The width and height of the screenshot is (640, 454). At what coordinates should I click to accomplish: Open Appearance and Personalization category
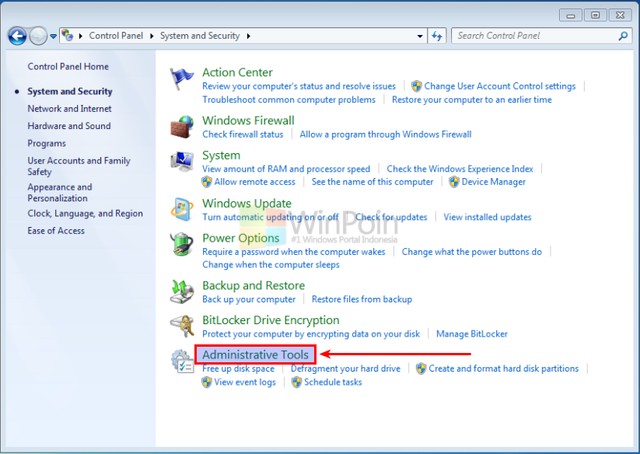tap(60, 192)
